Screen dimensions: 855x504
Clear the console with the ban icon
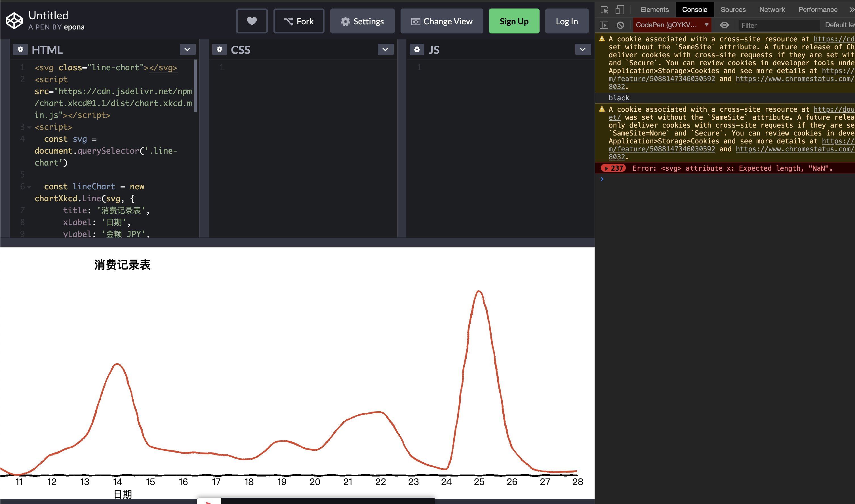(x=620, y=25)
